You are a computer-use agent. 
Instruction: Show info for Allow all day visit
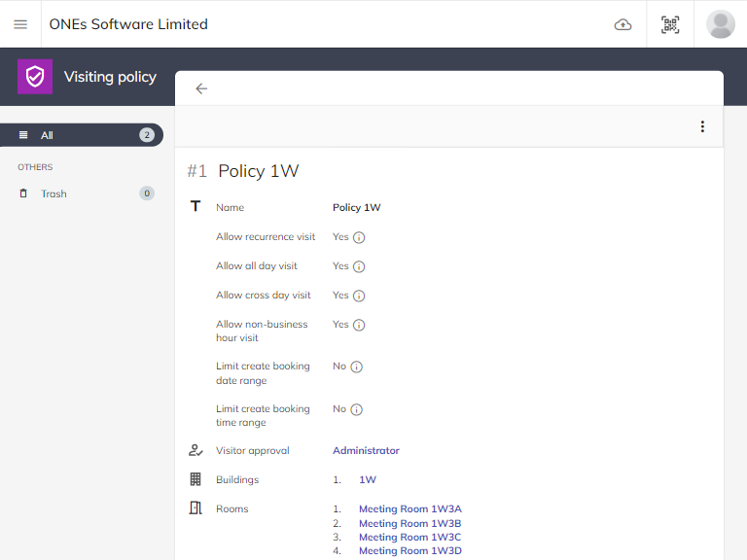[359, 266]
